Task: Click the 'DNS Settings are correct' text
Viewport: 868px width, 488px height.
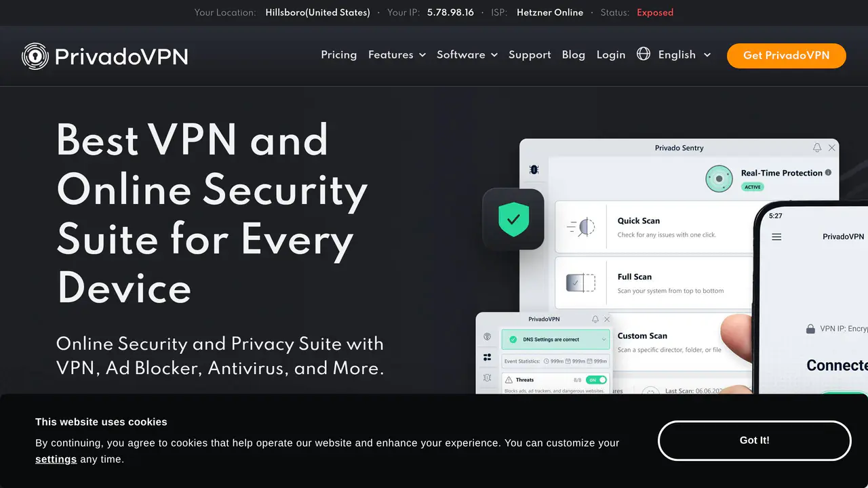Action: (551, 340)
